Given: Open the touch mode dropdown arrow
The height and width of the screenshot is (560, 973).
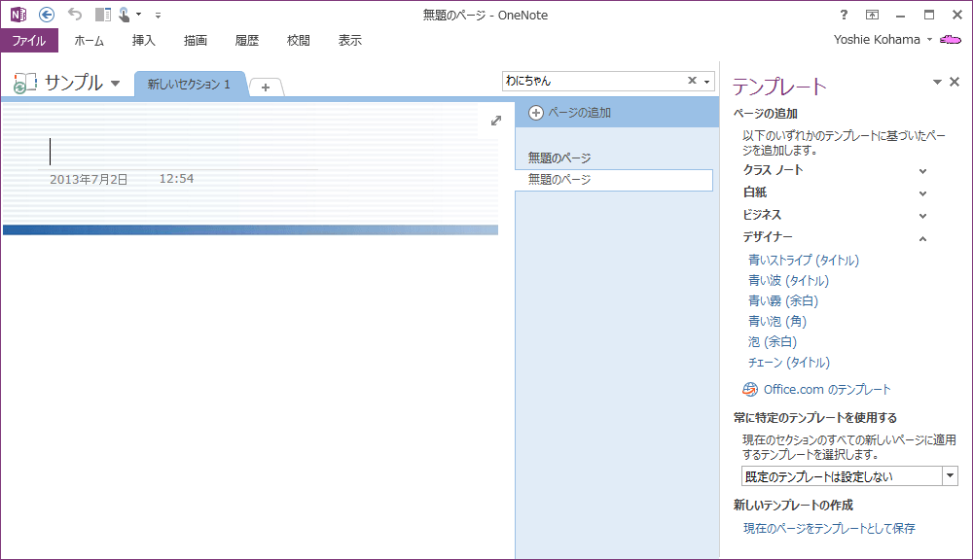Looking at the screenshot, I should 138,15.
